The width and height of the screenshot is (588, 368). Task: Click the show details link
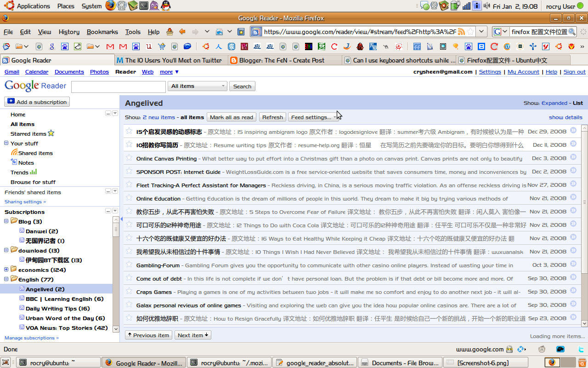point(565,117)
